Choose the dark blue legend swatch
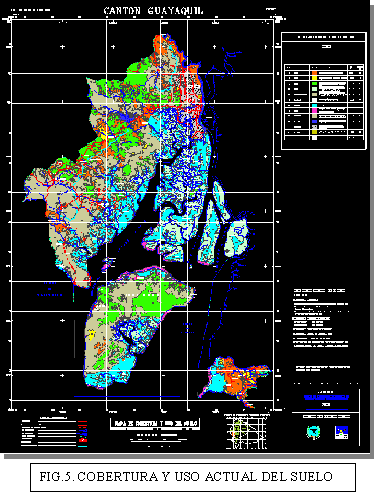 tap(314, 121)
